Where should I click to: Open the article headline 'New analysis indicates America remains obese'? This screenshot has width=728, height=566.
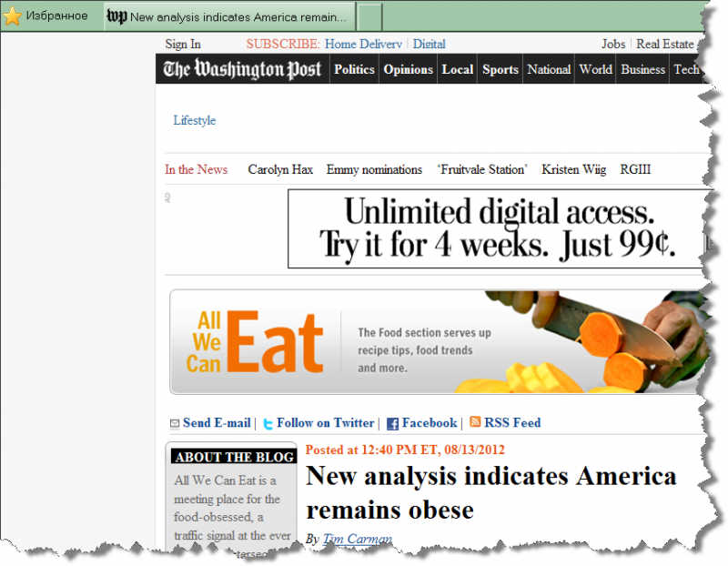click(491, 493)
